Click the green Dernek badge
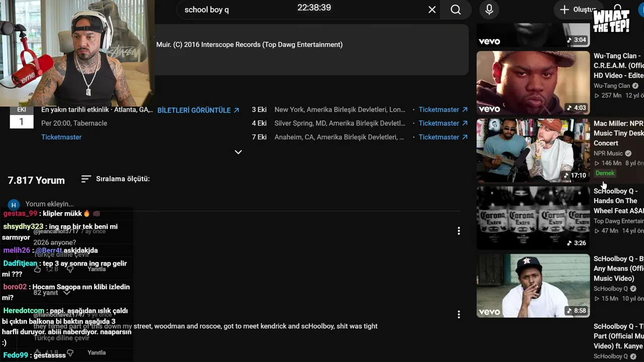Image resolution: width=644 pixels, height=362 pixels. click(605, 173)
